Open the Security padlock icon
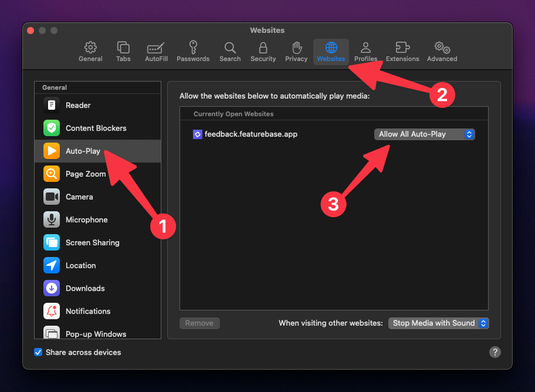535x392 pixels. pos(263,48)
